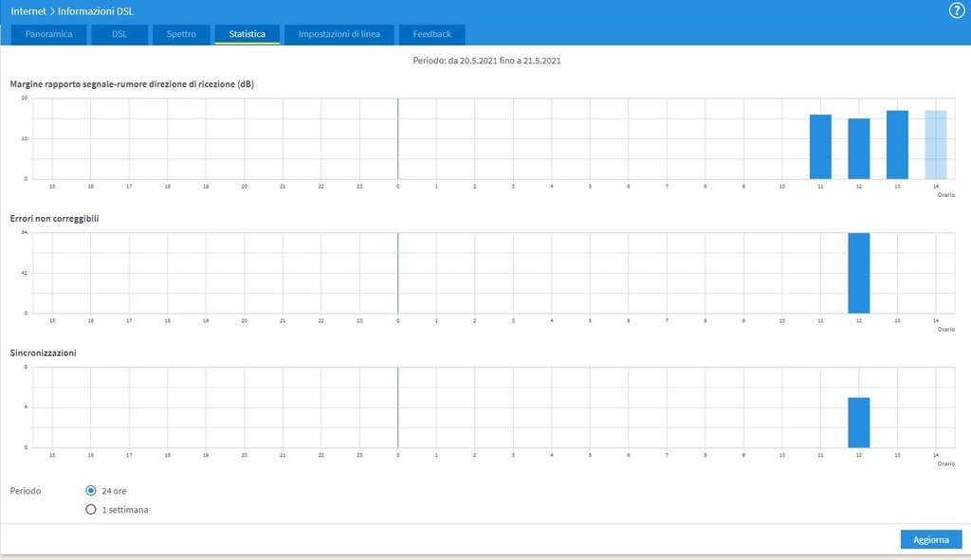The height and width of the screenshot is (560, 971).
Task: Click the hour 13 signal-noise margin bar
Action: [897, 145]
